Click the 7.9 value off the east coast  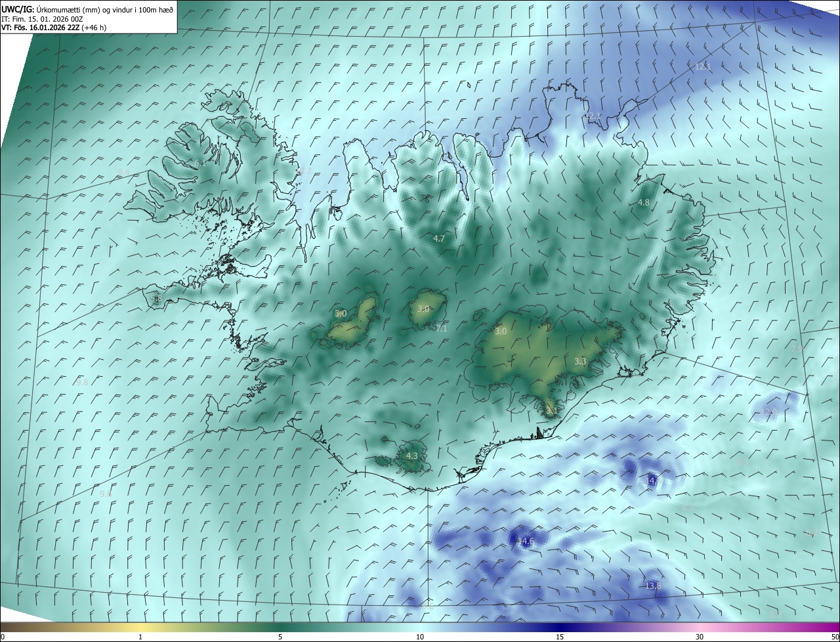797,349
